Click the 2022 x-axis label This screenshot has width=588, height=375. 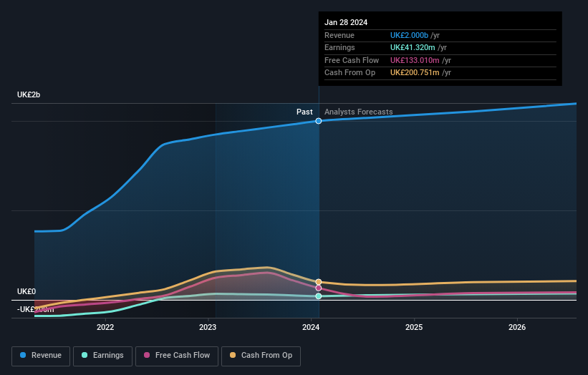(105, 327)
